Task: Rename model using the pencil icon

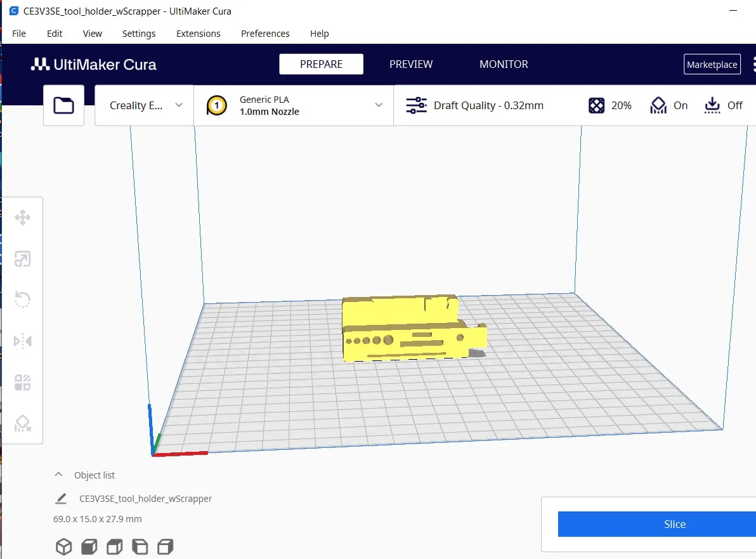Action: (x=61, y=498)
